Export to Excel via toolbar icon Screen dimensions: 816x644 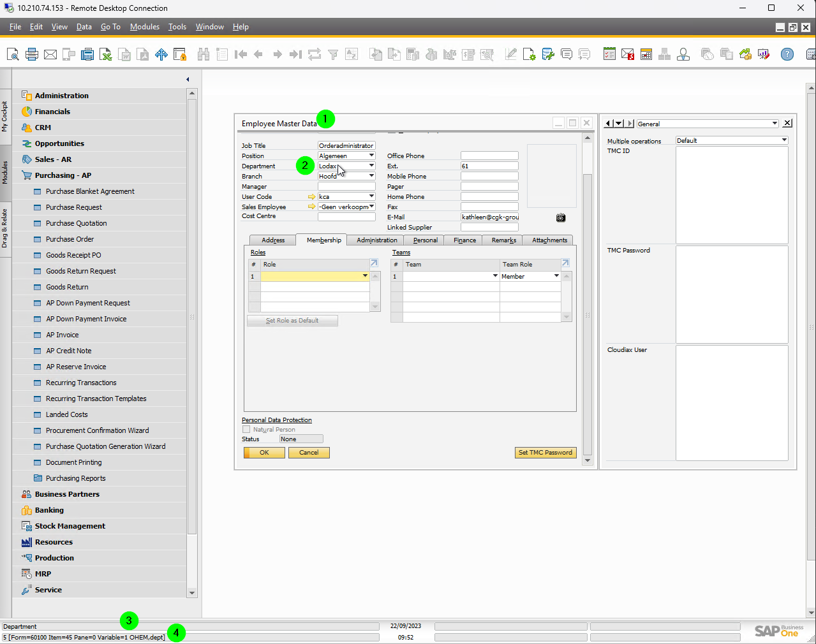pyautogui.click(x=106, y=54)
